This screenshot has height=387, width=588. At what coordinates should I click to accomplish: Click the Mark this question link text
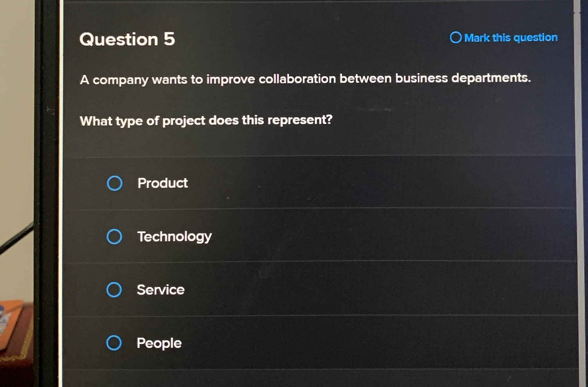tap(511, 38)
